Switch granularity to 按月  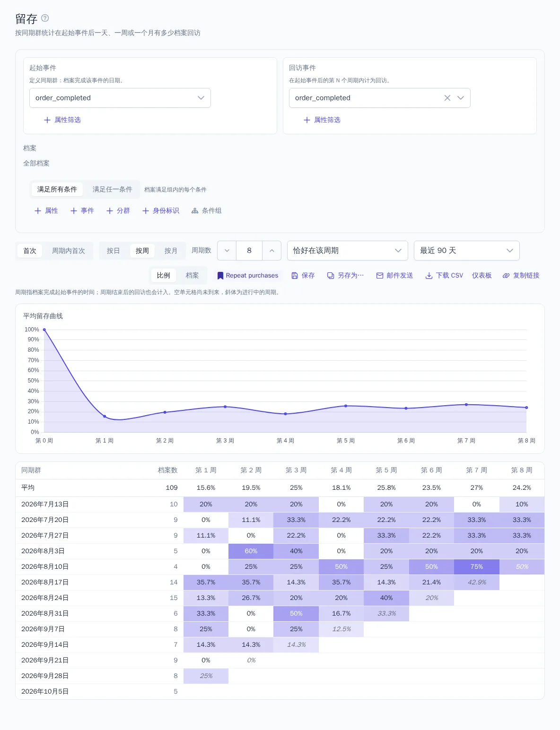(171, 251)
